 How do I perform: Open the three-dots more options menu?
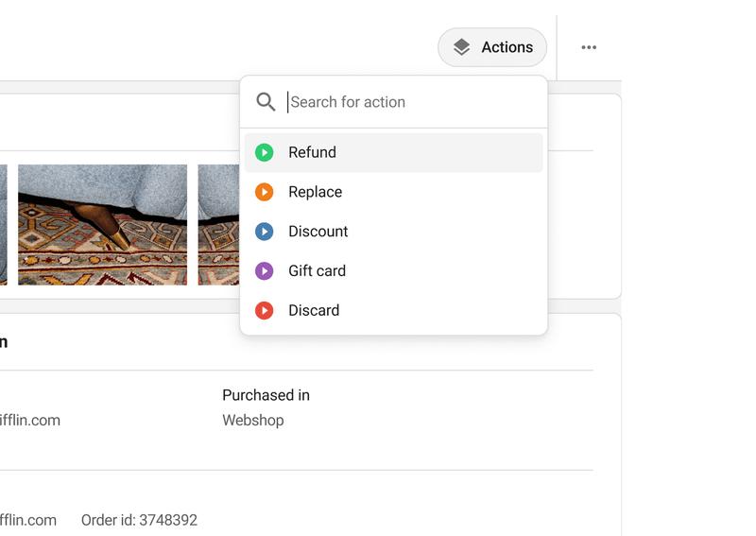589,47
